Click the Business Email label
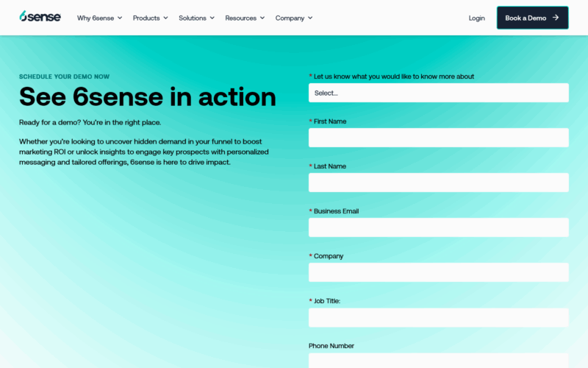Screen dimensions: 588x368 pyautogui.click(x=336, y=211)
